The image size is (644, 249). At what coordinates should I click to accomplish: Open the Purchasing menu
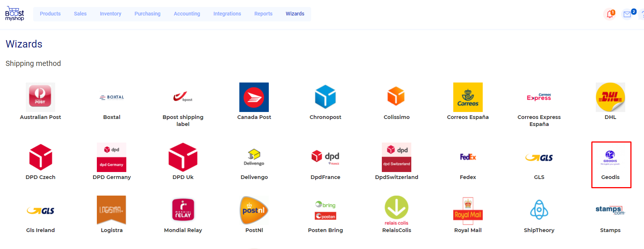pyautogui.click(x=147, y=14)
